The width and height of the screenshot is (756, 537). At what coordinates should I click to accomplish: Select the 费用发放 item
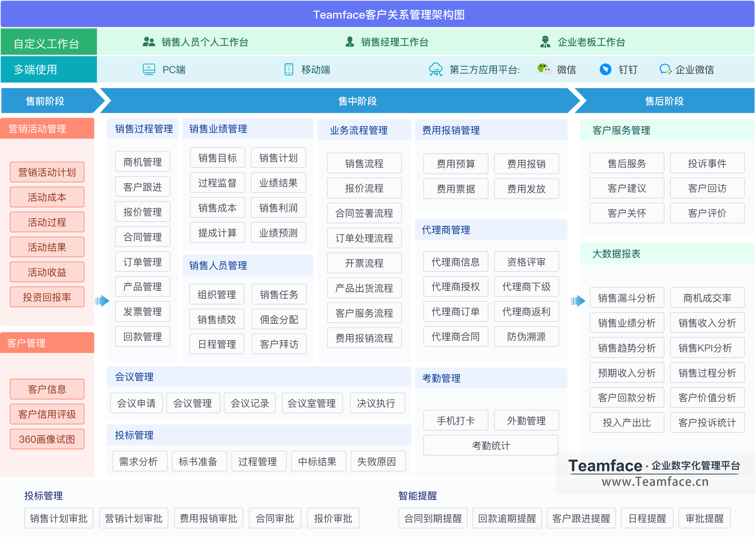click(526, 189)
